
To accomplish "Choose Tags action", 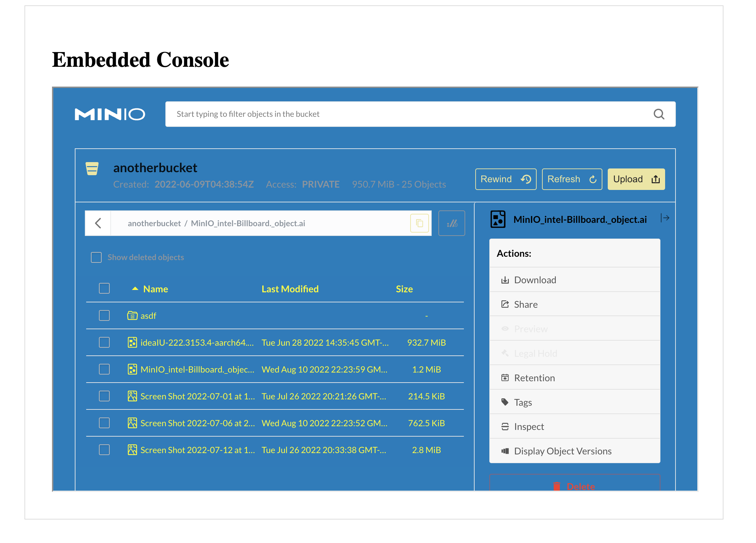I will (x=575, y=402).
